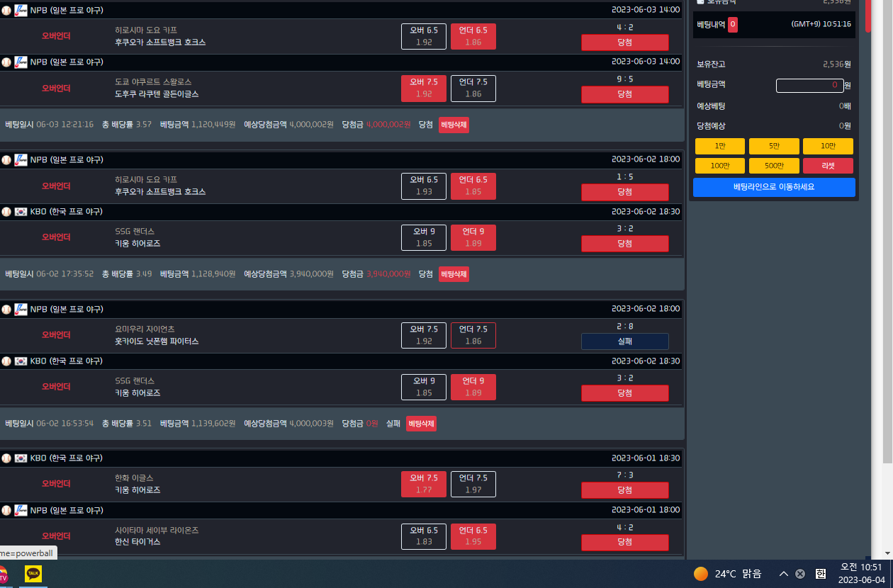
Task: Select 오버 6.5 at 1.83 odds
Action: [x=424, y=536]
